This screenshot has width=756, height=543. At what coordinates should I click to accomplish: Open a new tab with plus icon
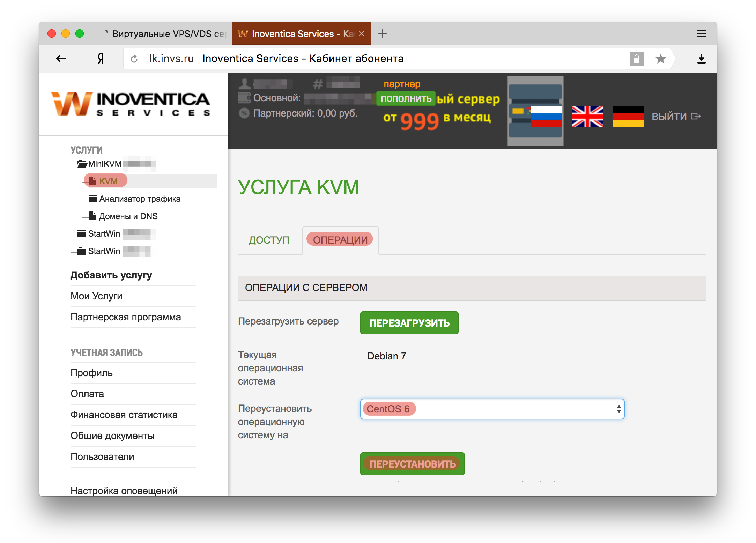(x=383, y=34)
